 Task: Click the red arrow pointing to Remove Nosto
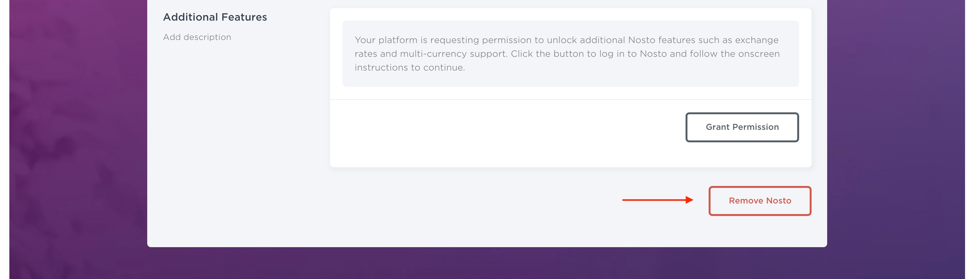click(x=657, y=200)
